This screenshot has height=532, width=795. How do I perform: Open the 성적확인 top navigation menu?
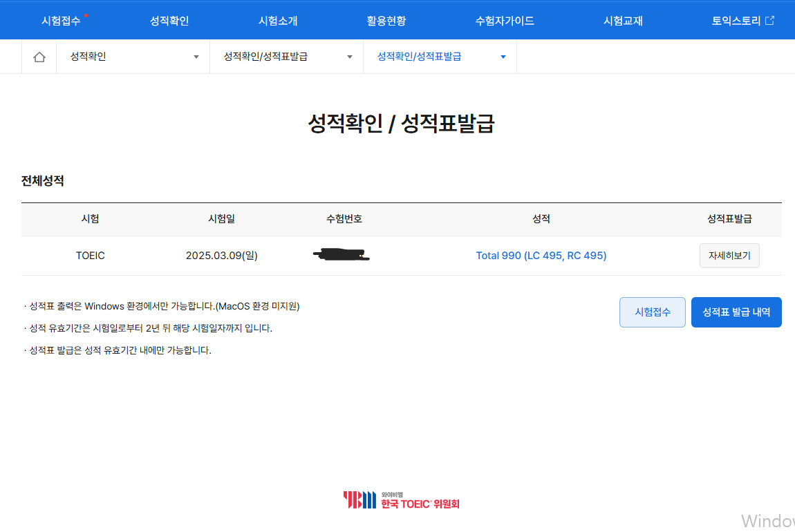[169, 21]
